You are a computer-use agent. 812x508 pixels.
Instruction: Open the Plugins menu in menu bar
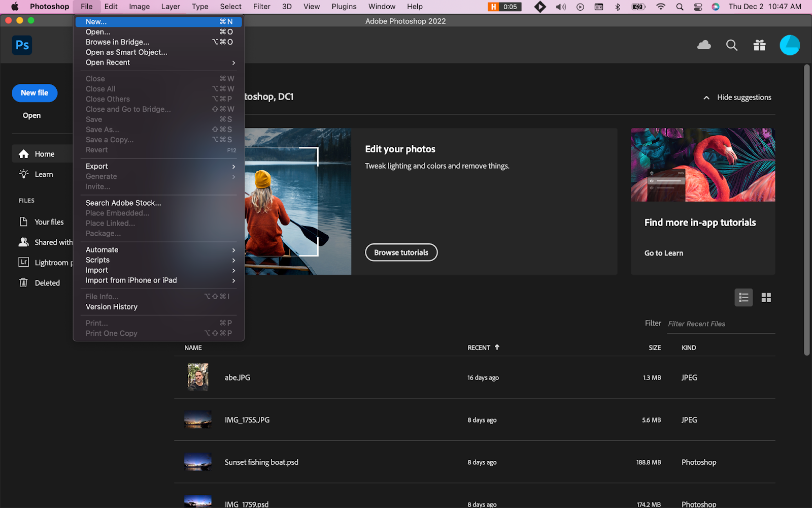(x=344, y=7)
